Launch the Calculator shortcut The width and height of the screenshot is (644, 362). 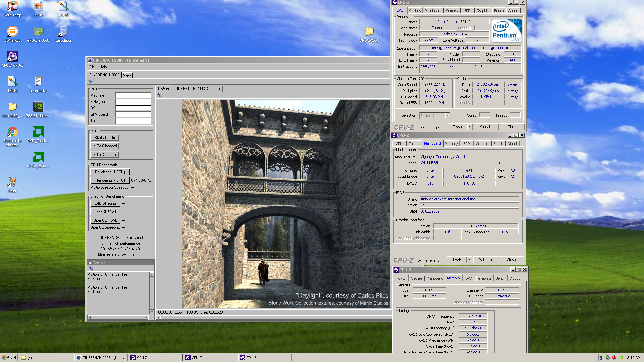click(63, 34)
